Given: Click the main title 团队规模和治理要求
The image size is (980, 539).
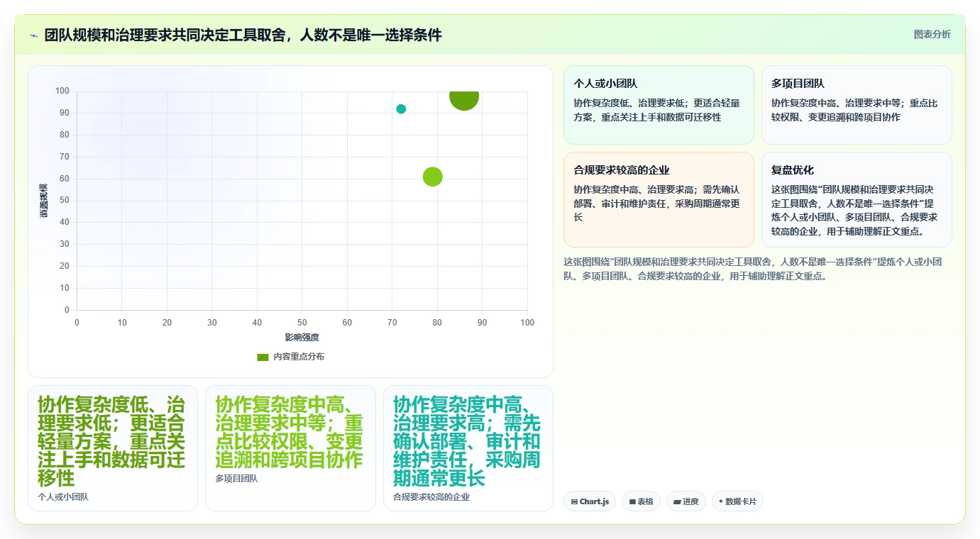Looking at the screenshot, I should coord(243,35).
